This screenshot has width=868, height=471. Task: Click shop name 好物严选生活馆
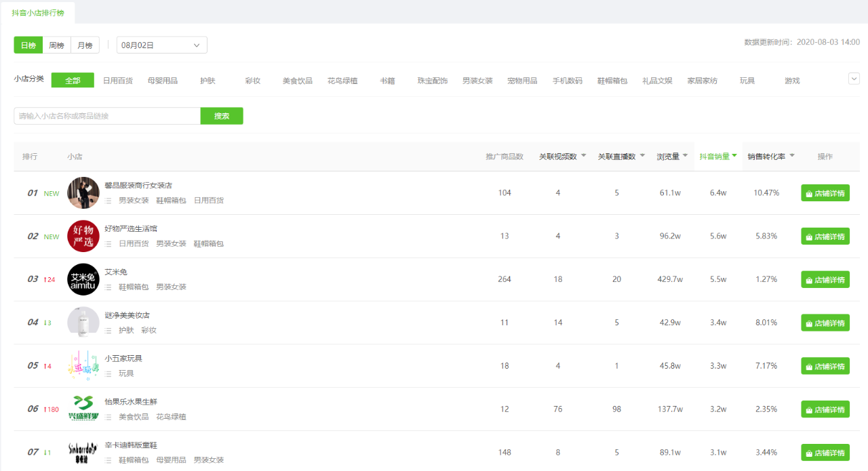(131, 229)
